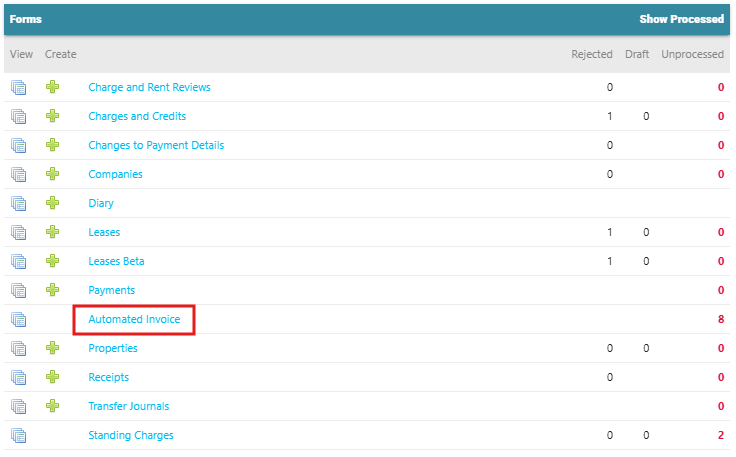Click the Show Processed link

(x=682, y=19)
